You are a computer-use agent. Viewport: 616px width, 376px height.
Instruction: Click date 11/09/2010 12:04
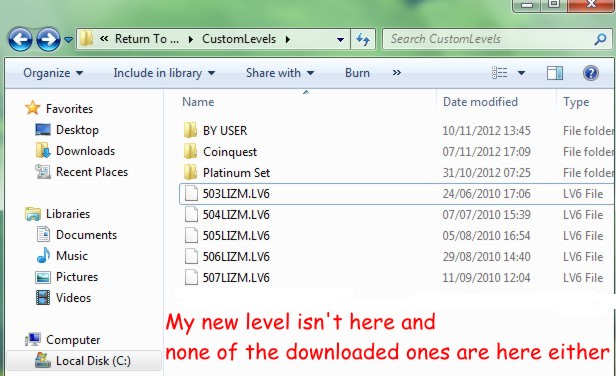pyautogui.click(x=486, y=278)
